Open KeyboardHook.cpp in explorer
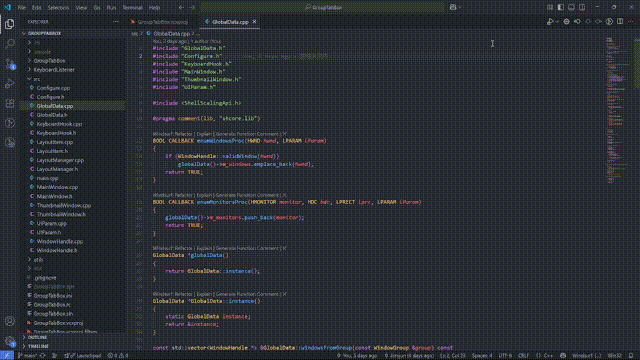 pos(59,124)
